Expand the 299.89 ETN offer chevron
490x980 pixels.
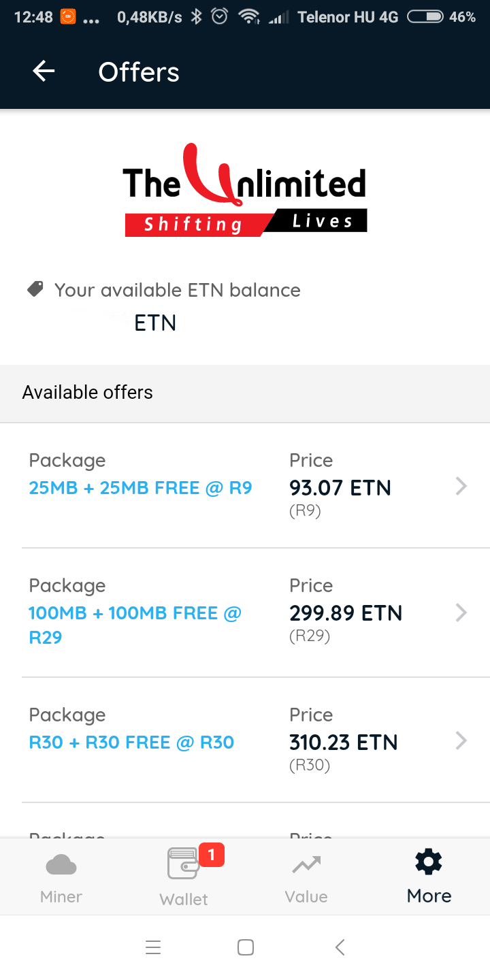coord(461,612)
